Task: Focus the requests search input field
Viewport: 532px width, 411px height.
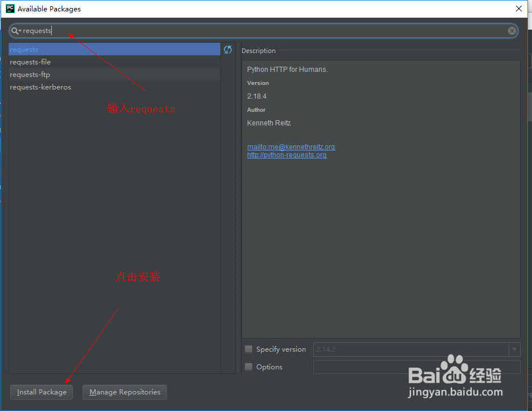Action: coord(263,31)
